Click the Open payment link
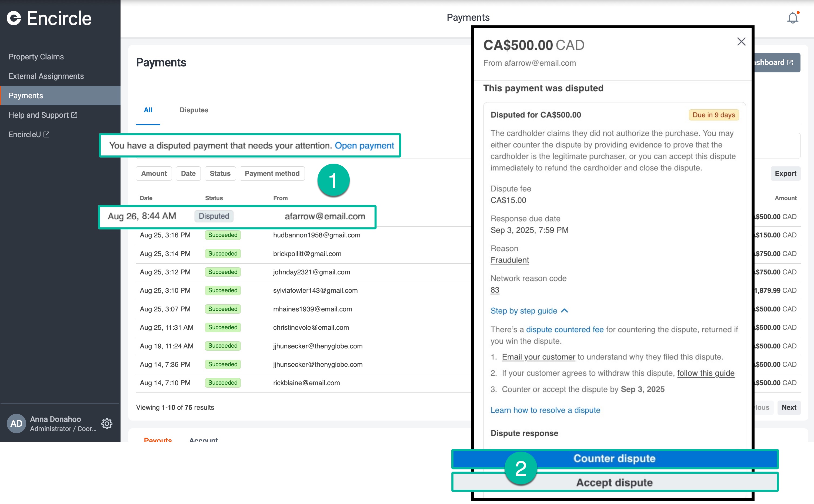The height and width of the screenshot is (504, 814). [x=364, y=145]
